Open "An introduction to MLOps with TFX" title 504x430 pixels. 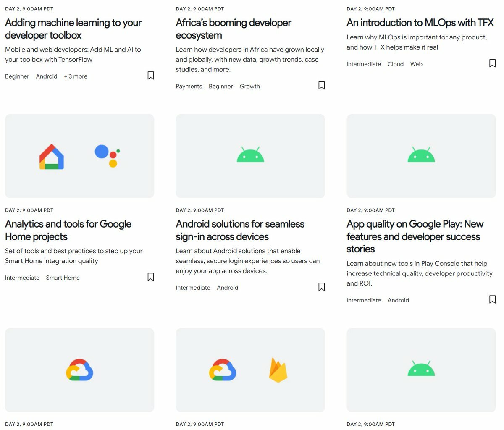coord(420,23)
